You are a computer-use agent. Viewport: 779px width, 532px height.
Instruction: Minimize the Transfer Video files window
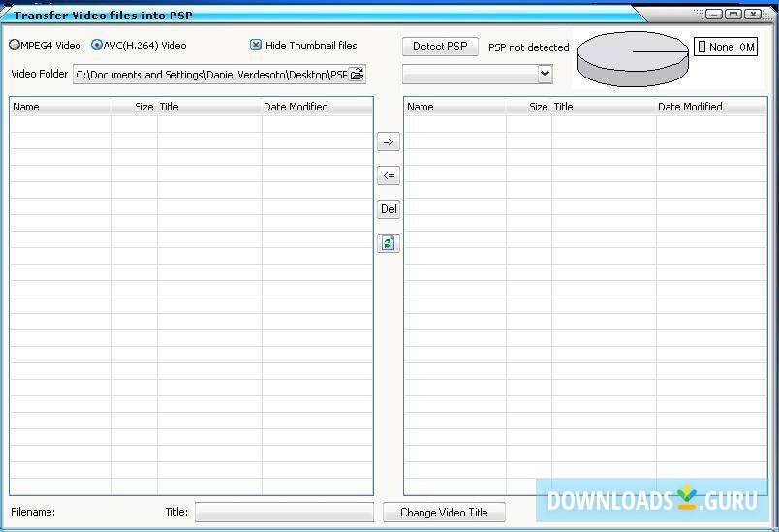pyautogui.click(x=714, y=15)
